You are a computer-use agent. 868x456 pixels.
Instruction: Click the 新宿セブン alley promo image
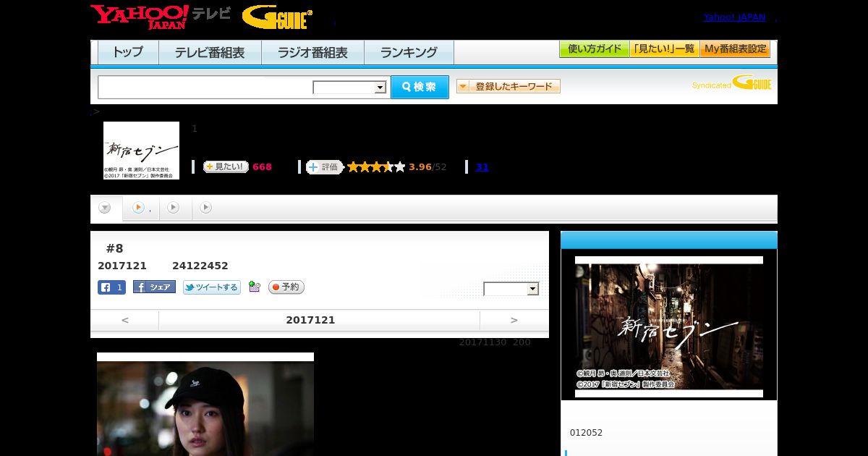point(669,326)
